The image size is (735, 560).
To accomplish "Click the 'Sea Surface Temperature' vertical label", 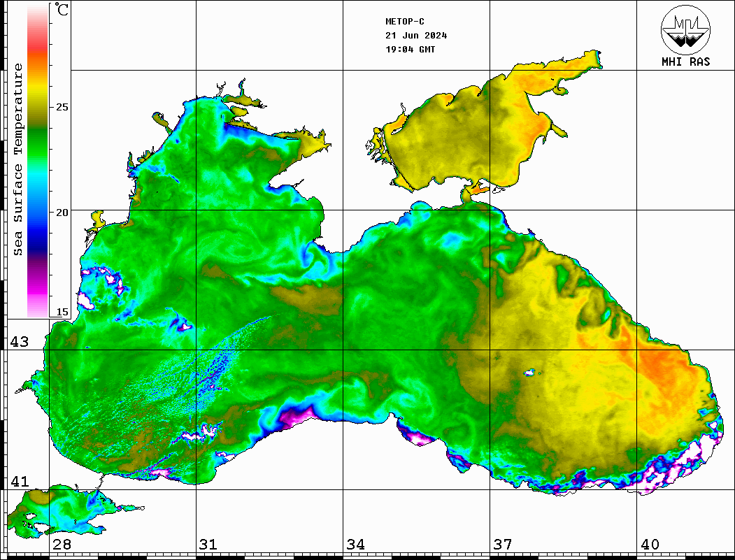I will pos(17,159).
